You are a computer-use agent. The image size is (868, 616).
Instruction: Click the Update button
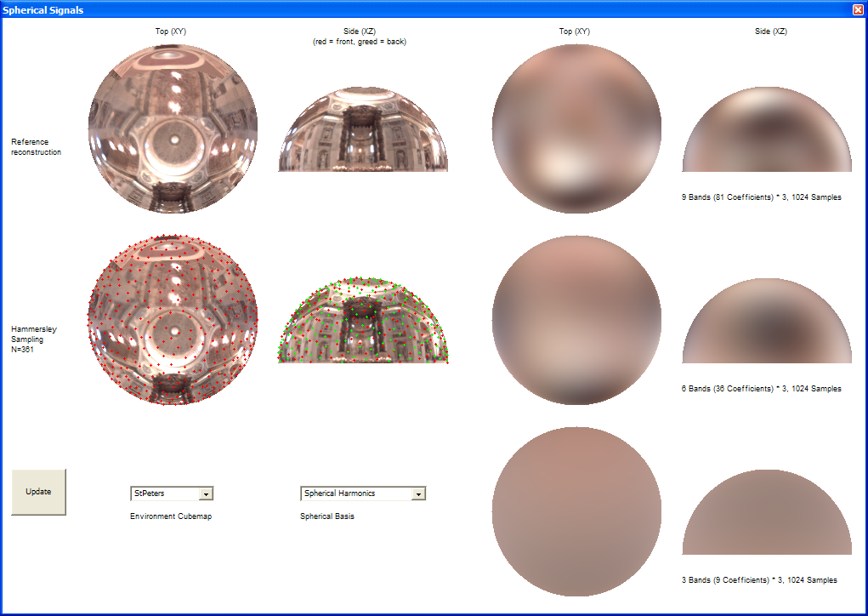(x=39, y=492)
